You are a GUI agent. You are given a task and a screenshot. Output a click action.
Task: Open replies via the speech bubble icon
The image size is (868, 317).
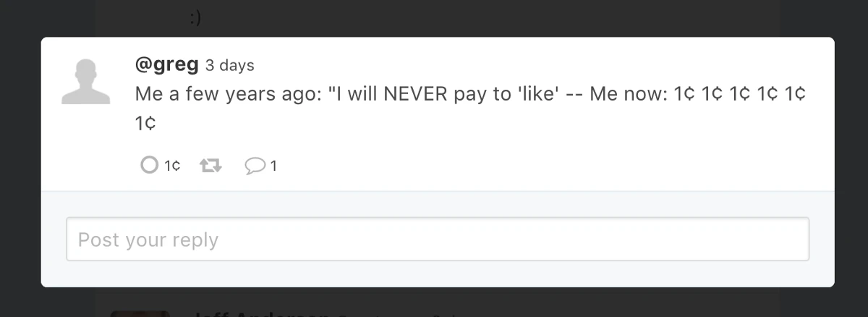tap(255, 166)
